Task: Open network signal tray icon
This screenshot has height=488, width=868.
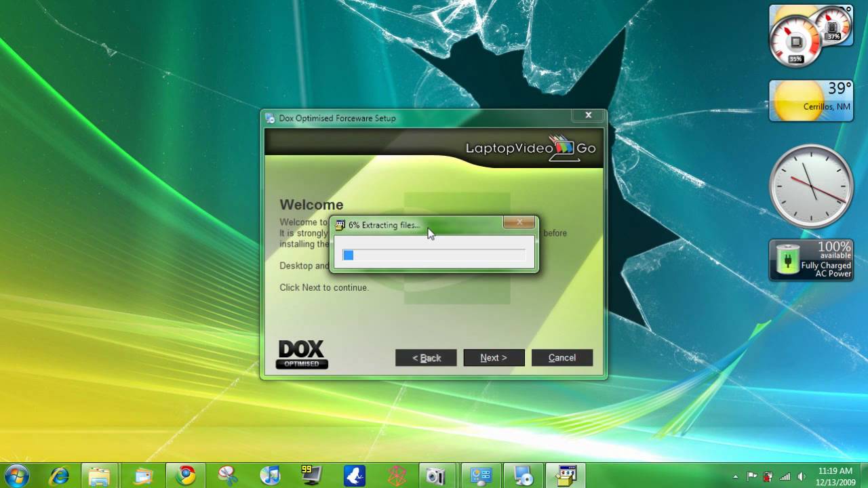Action: click(x=785, y=476)
